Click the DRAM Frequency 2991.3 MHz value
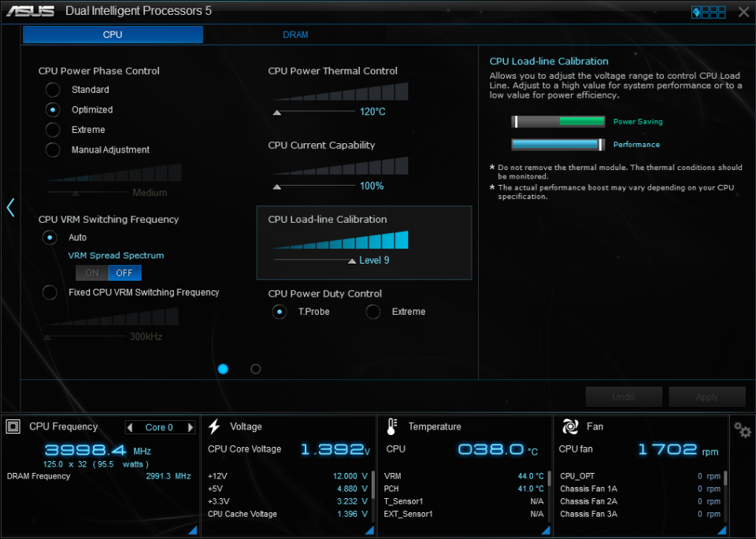The width and height of the screenshot is (756, 539). coord(169,476)
